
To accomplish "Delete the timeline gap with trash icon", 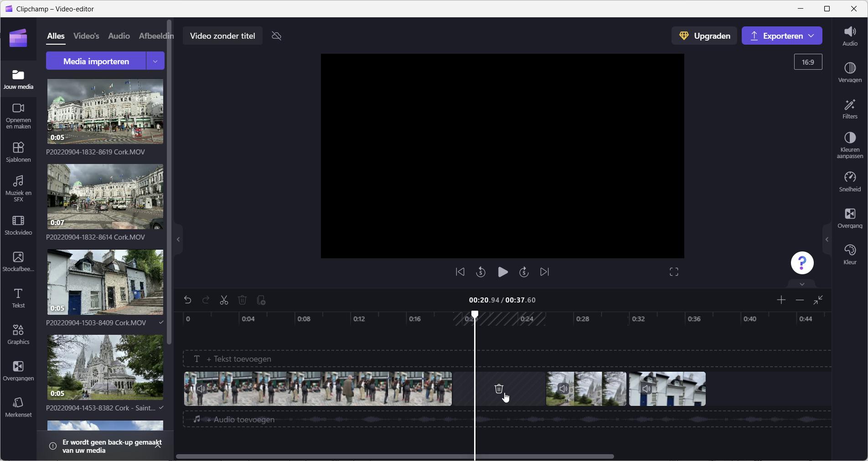I will pos(499,389).
